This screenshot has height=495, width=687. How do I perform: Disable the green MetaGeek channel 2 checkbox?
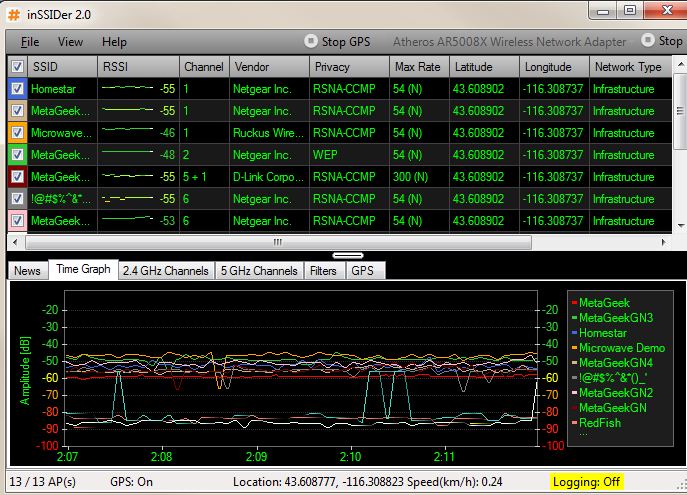pyautogui.click(x=16, y=154)
